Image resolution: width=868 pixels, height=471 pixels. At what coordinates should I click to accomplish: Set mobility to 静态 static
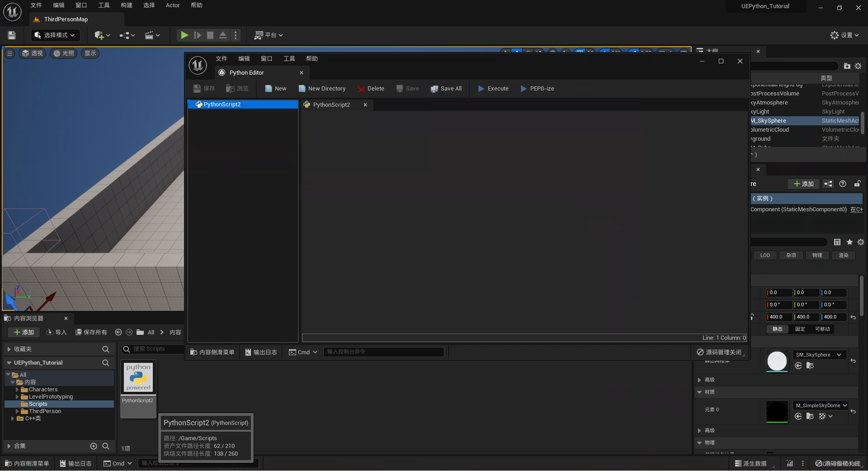tap(777, 329)
